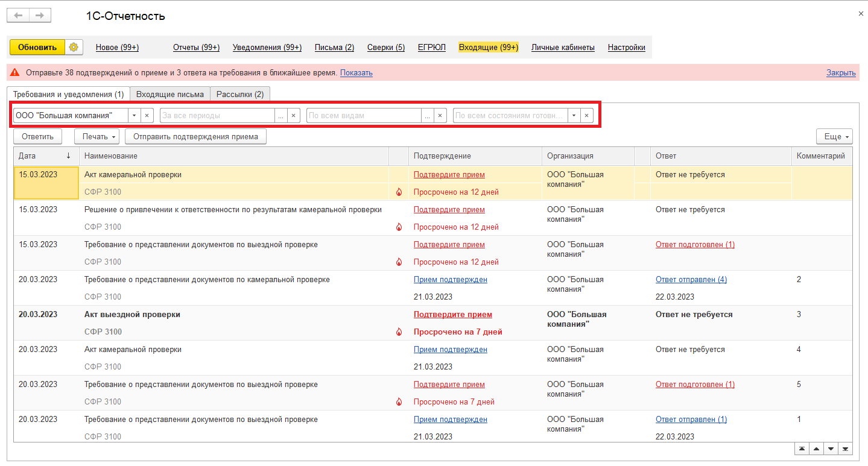Click the Показать link in the warning banner
868x466 pixels.
click(x=356, y=73)
